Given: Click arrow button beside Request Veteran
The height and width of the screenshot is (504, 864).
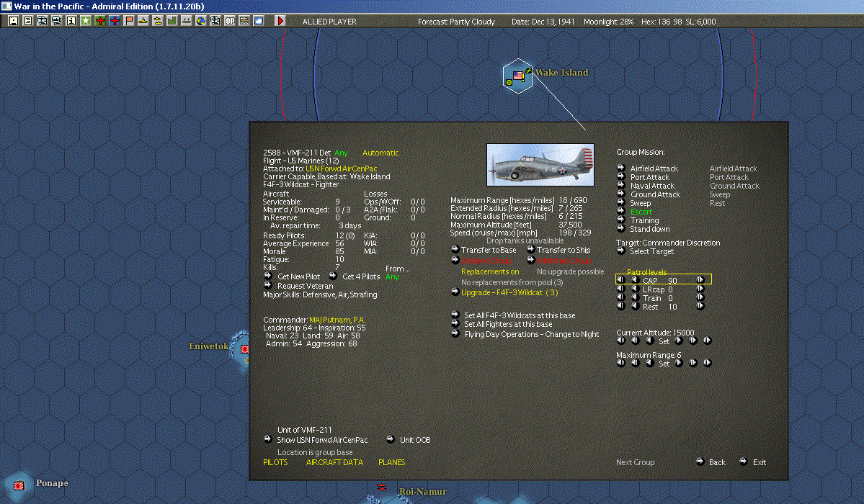Looking at the screenshot, I should coord(268,285).
